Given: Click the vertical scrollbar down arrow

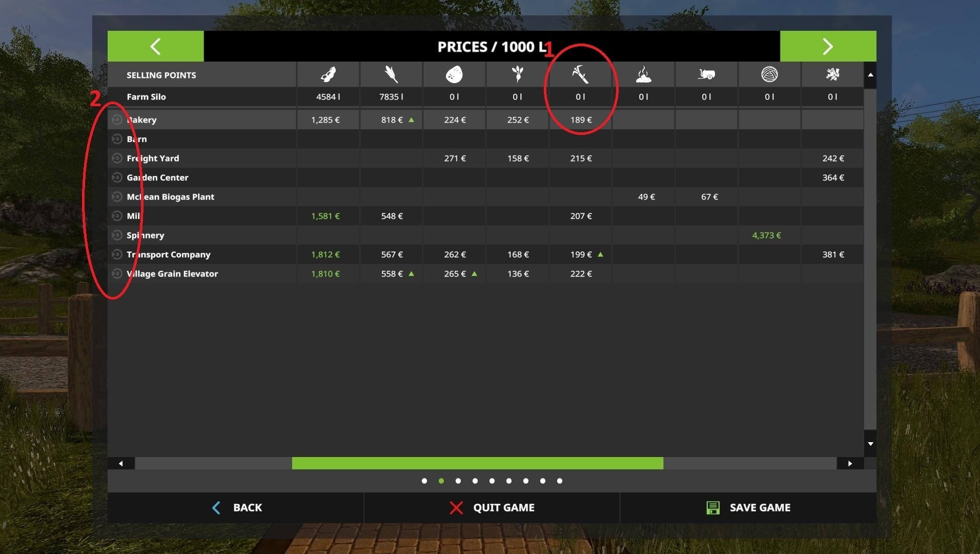Looking at the screenshot, I should coord(870,444).
